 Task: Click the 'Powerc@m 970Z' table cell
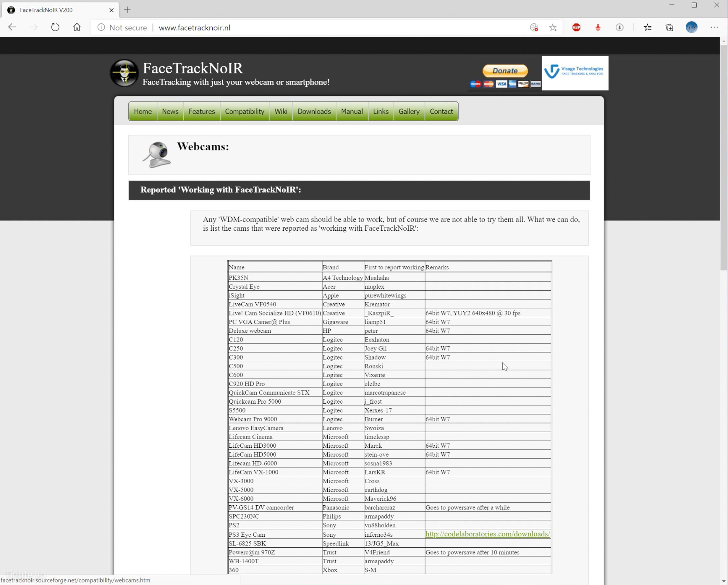coord(275,552)
